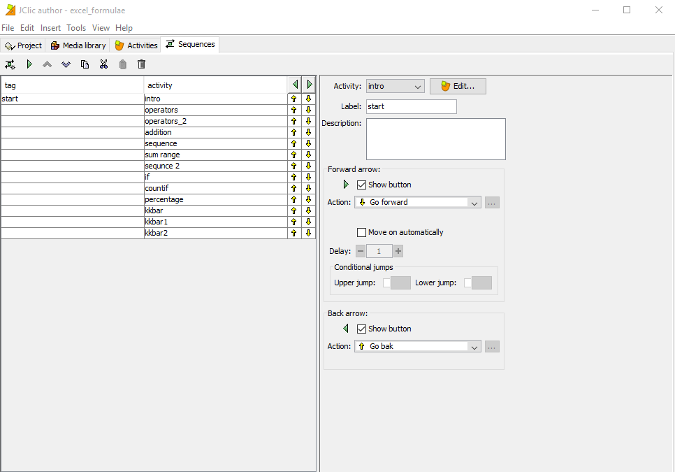Toggle Back arrow Show button checkbox

point(362,328)
